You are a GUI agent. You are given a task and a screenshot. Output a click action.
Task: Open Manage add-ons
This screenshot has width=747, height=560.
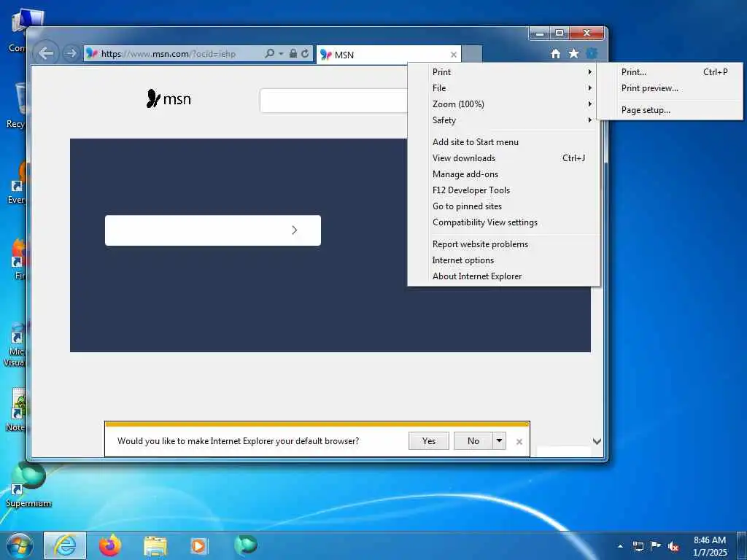(504, 174)
